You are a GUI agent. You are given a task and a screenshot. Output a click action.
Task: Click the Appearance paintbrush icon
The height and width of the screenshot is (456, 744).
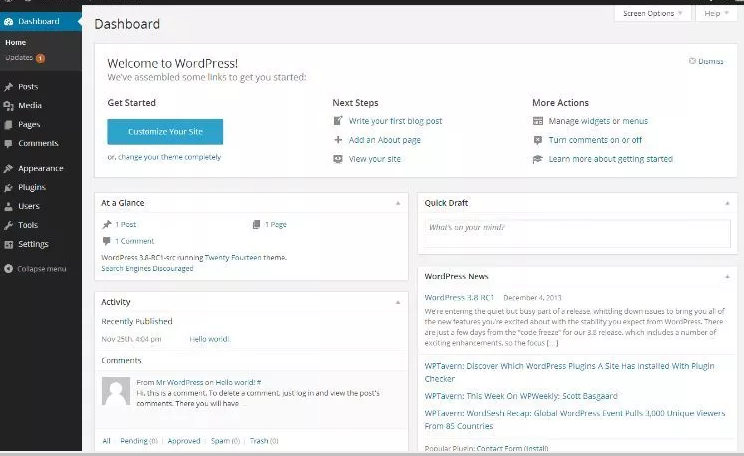8,168
